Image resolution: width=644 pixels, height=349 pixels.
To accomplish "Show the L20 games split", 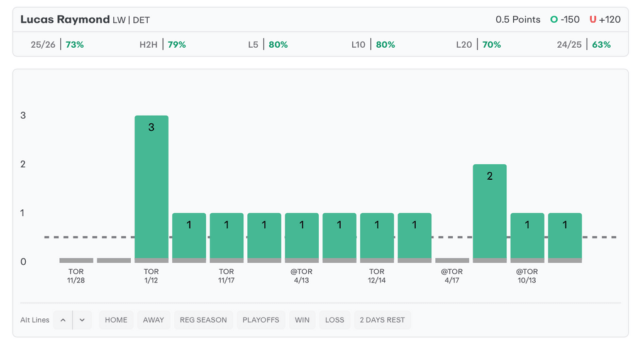I will [479, 45].
